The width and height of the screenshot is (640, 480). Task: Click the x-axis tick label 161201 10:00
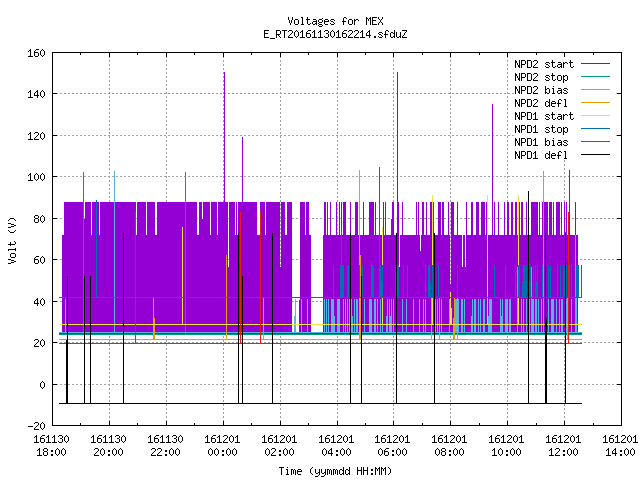click(x=507, y=446)
